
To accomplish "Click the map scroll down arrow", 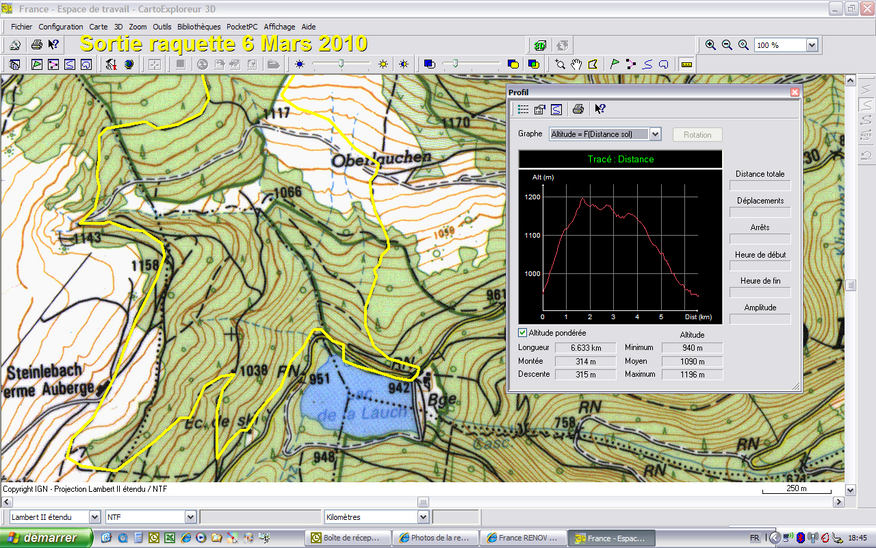I will (850, 490).
